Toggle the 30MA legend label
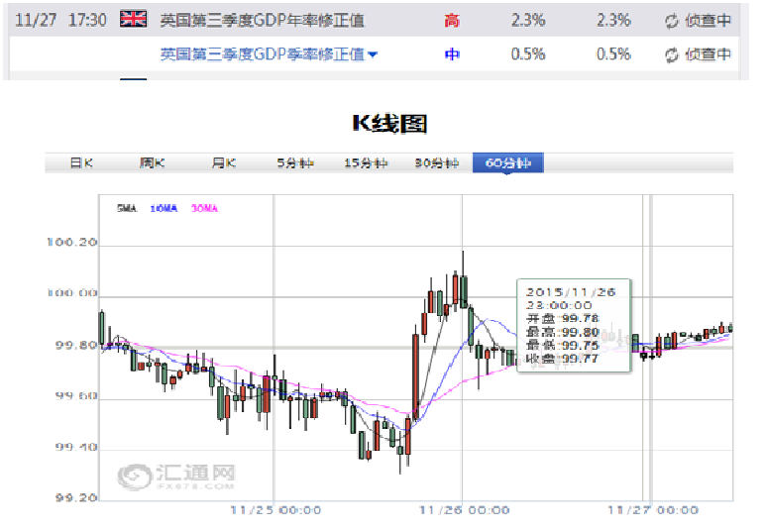 pyautogui.click(x=204, y=209)
